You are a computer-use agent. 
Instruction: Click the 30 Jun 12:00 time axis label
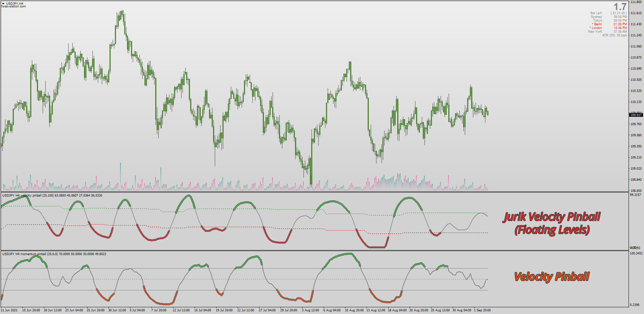tap(117, 310)
